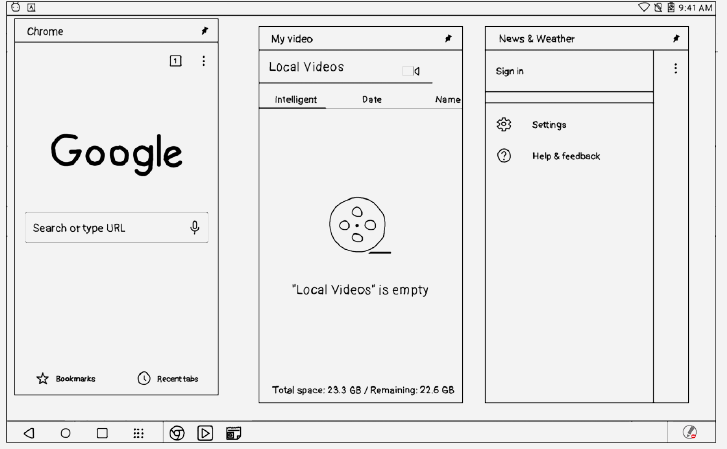Switch to the Name sorting tab

448,99
